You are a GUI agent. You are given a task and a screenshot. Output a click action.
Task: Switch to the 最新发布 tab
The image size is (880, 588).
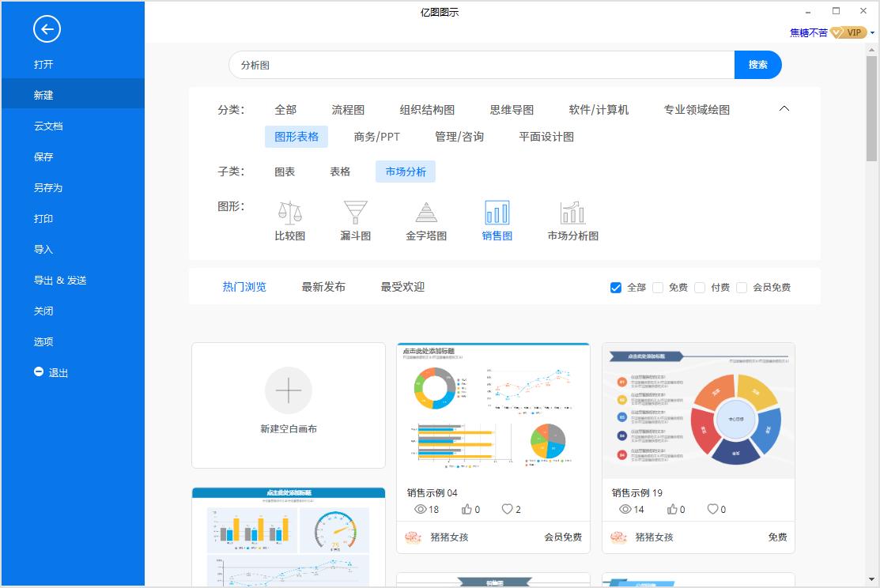tap(324, 287)
